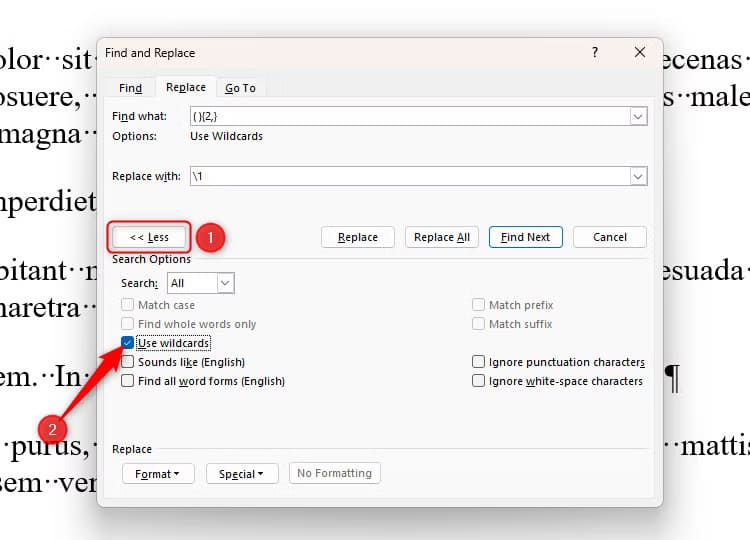The image size is (750, 540).
Task: Click the 'Search Options' section label
Action: pos(151,259)
